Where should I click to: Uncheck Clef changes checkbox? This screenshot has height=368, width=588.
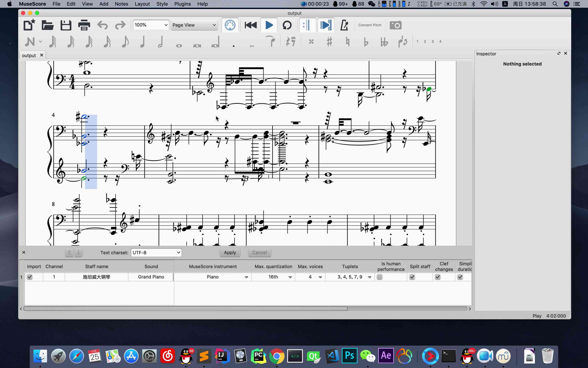pyautogui.click(x=438, y=277)
